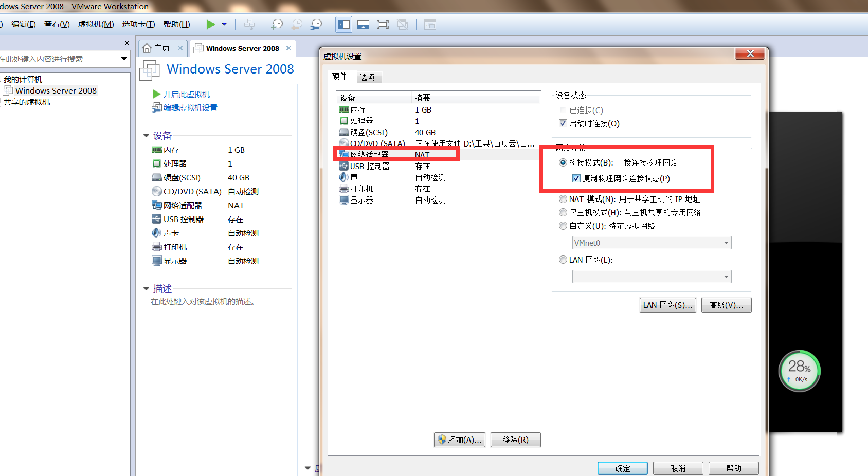Screen dimensions: 868x476
Task: Select the NAT 模式(N) radio button
Action: (x=563, y=199)
